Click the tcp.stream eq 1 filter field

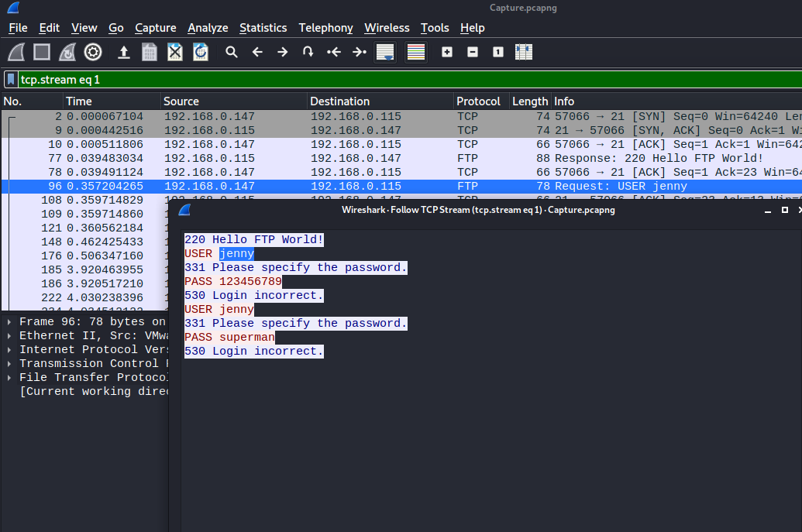click(x=409, y=80)
